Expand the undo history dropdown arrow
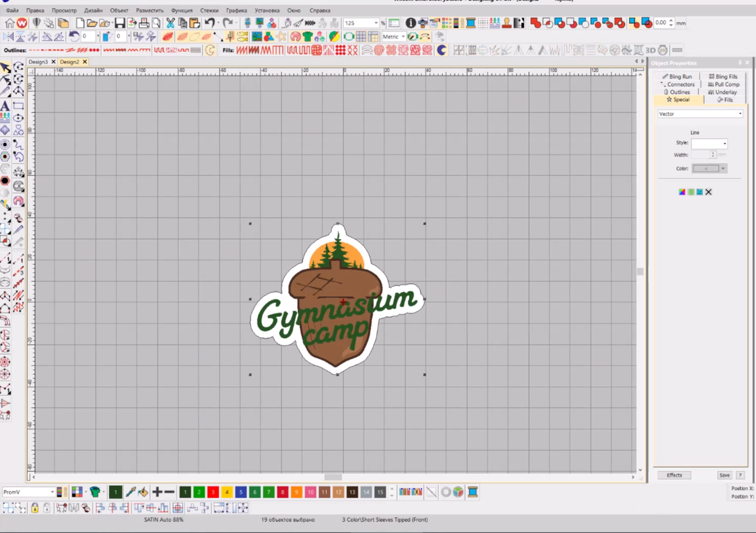The width and height of the screenshot is (756, 533). pyautogui.click(x=218, y=23)
